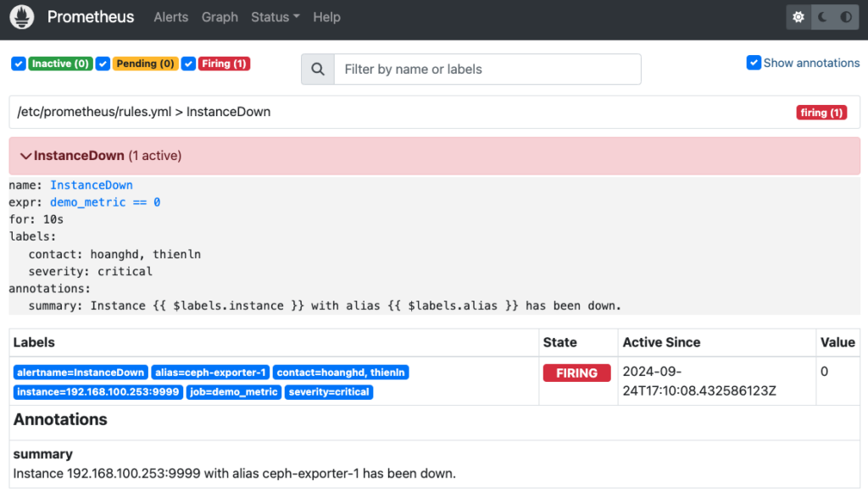
Task: Click the job=demo_metric label badge
Action: [234, 392]
